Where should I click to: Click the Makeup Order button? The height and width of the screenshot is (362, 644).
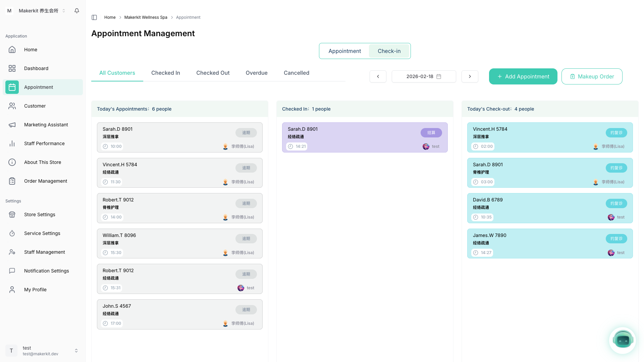point(592,76)
